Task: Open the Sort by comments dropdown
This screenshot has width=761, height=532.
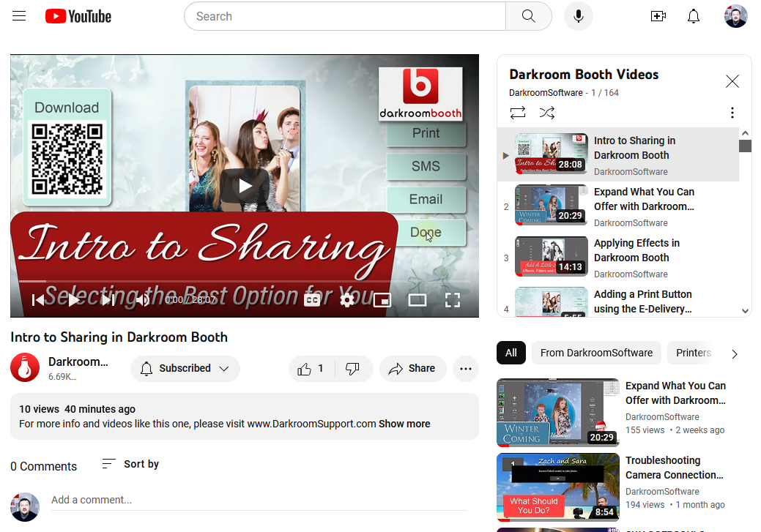Action: (130, 464)
